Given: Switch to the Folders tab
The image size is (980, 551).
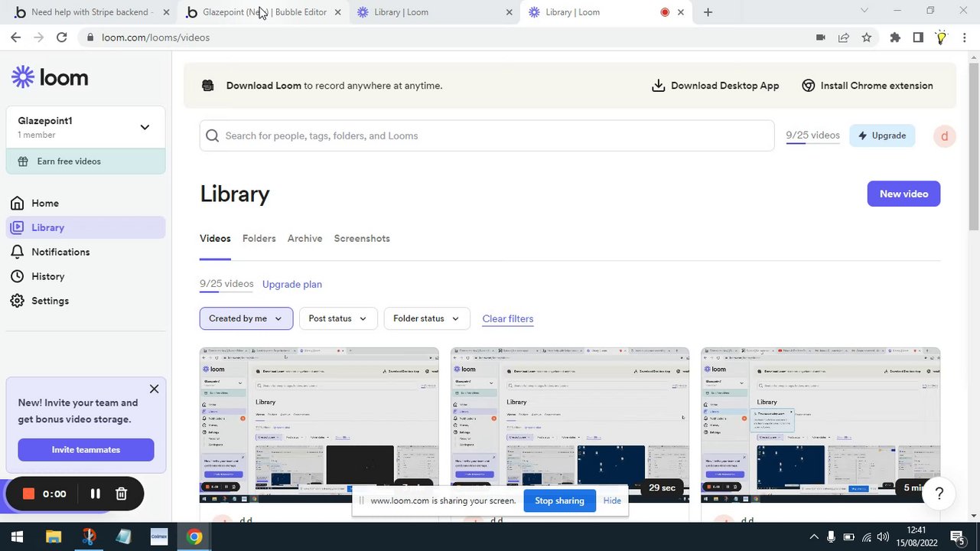Looking at the screenshot, I should click(259, 239).
